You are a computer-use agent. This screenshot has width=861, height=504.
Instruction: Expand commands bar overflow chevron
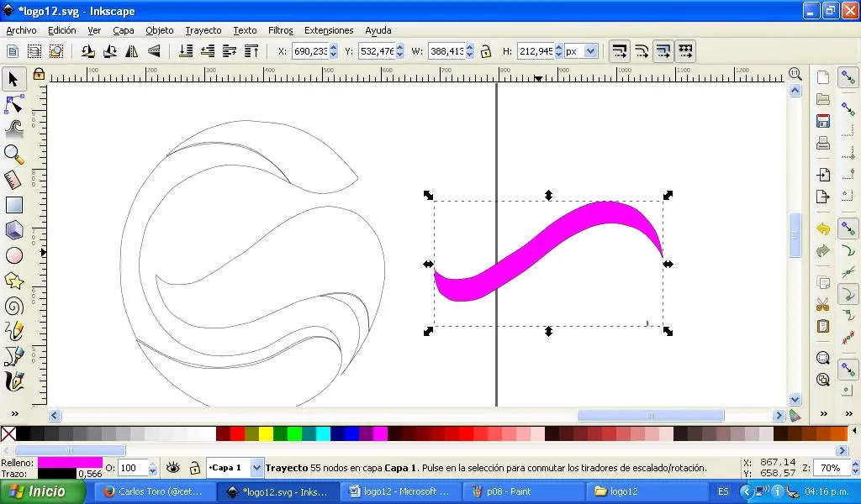[823, 413]
